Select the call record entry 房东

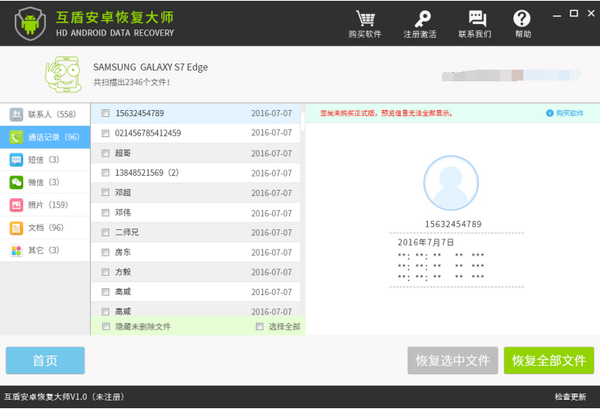pos(196,252)
